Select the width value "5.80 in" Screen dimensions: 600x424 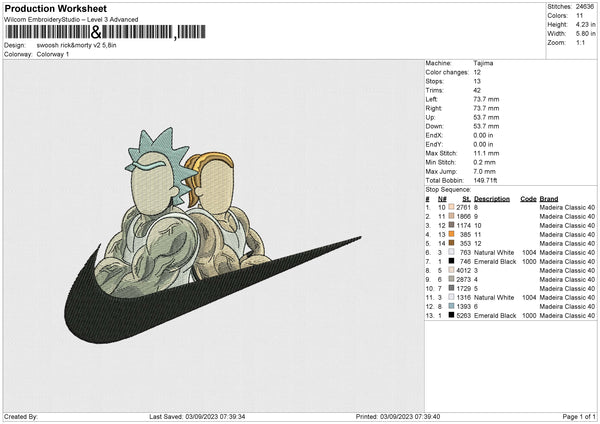click(585, 34)
